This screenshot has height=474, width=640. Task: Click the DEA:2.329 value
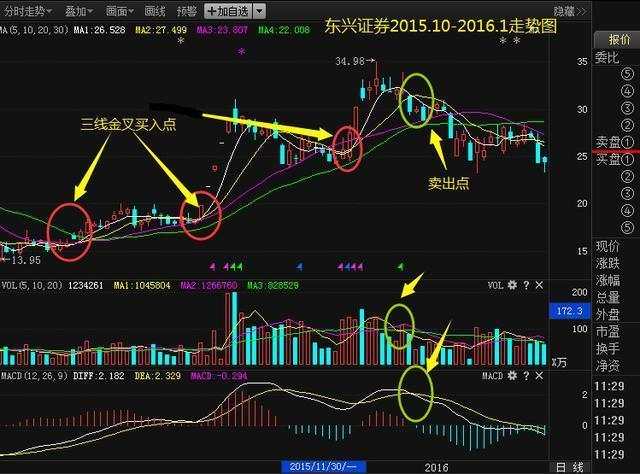pyautogui.click(x=158, y=376)
